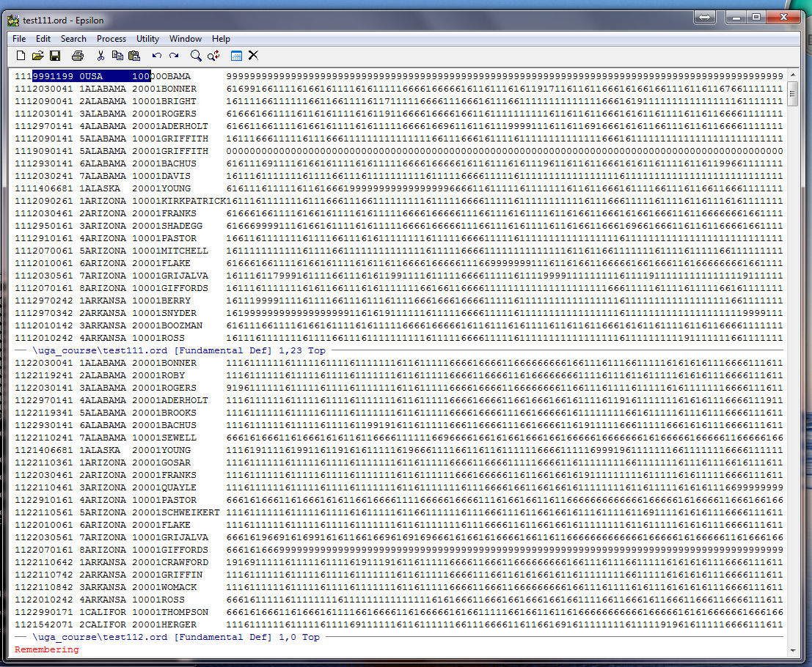
Task: Undo the last edit via toolbar arrow
Action: [157, 56]
